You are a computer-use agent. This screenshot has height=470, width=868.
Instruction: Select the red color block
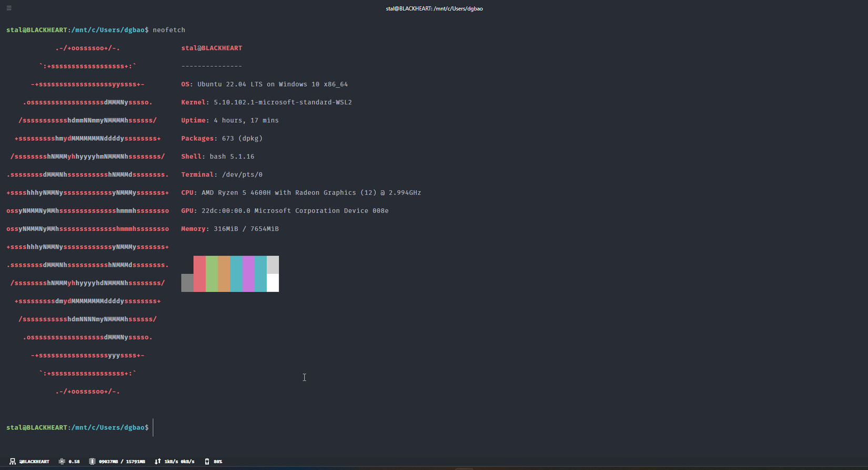point(199,274)
